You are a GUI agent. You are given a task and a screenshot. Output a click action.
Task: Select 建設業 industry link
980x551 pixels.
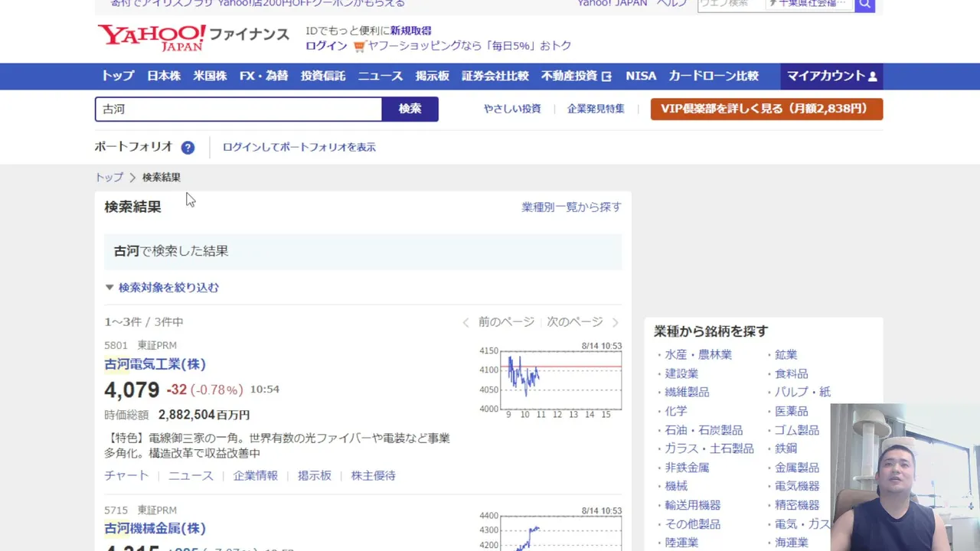(681, 373)
